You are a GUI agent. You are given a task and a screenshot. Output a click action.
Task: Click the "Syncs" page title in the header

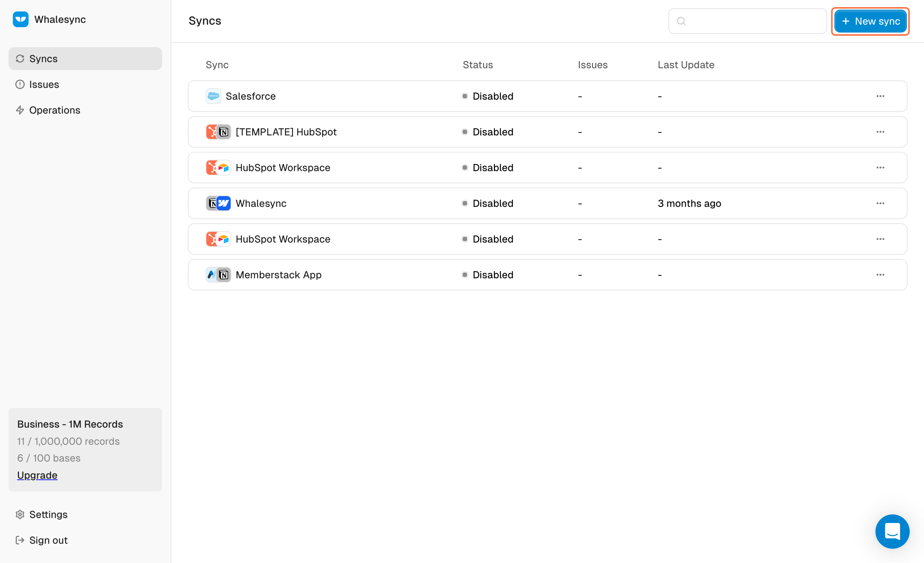point(205,21)
